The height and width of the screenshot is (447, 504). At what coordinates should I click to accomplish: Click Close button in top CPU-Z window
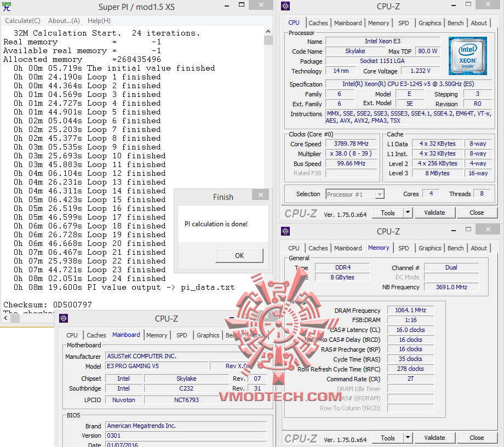477,213
